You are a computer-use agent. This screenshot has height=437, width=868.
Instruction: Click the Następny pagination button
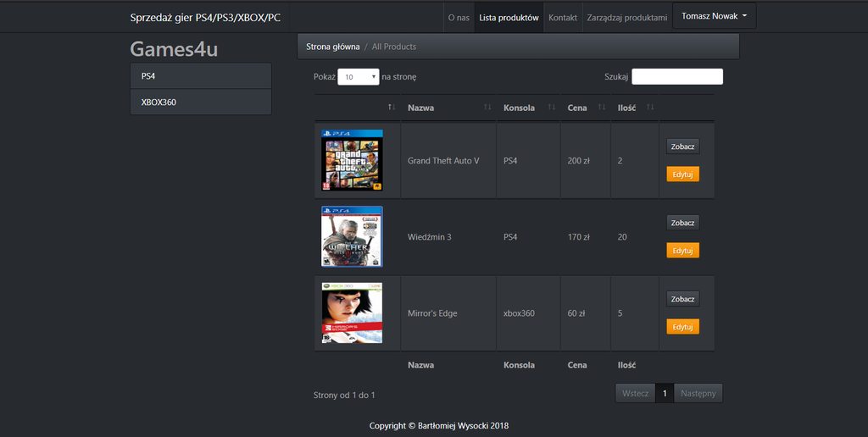(x=698, y=393)
